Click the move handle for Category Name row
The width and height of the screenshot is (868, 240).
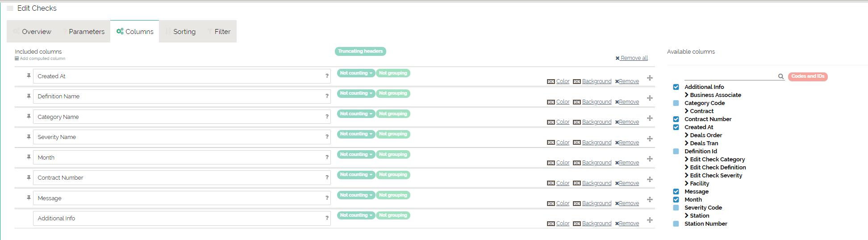click(650, 118)
